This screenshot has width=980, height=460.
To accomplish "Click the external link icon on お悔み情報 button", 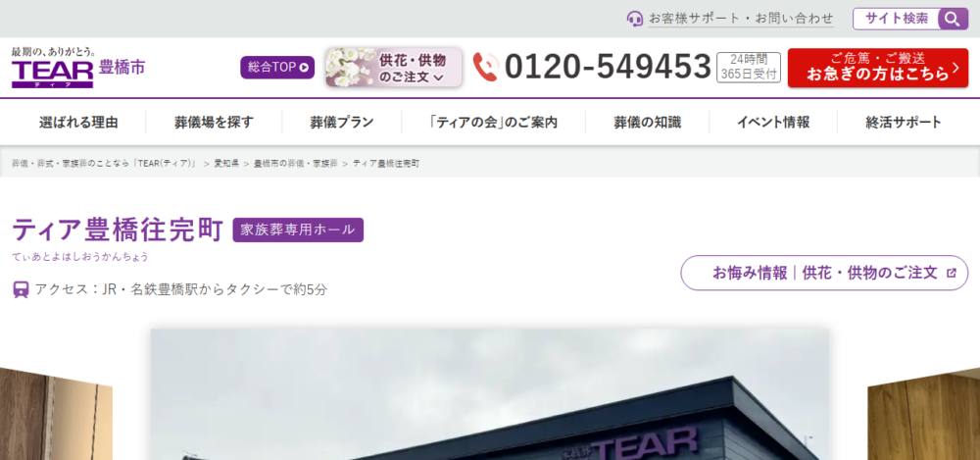I will pos(952,273).
